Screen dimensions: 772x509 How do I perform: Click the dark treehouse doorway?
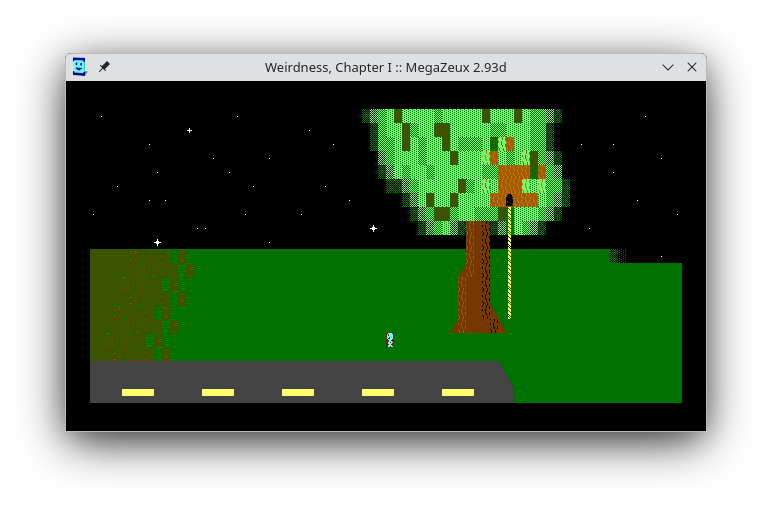tap(509, 200)
